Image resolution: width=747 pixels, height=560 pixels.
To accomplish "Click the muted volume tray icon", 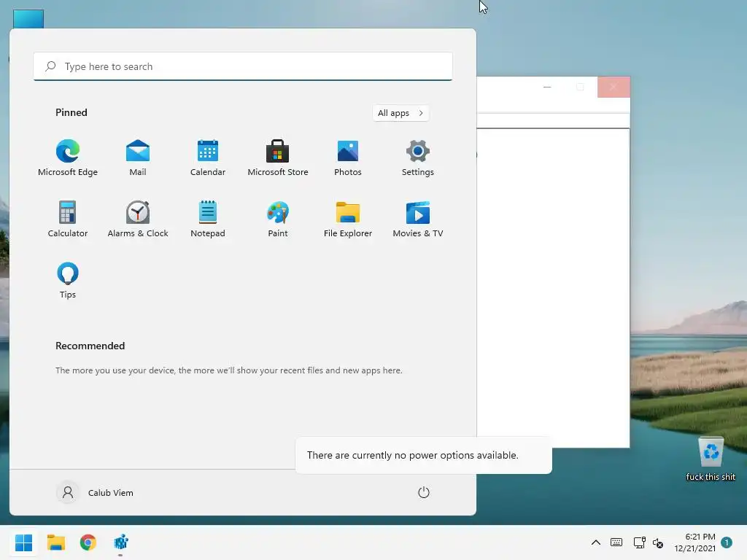I will 658,542.
